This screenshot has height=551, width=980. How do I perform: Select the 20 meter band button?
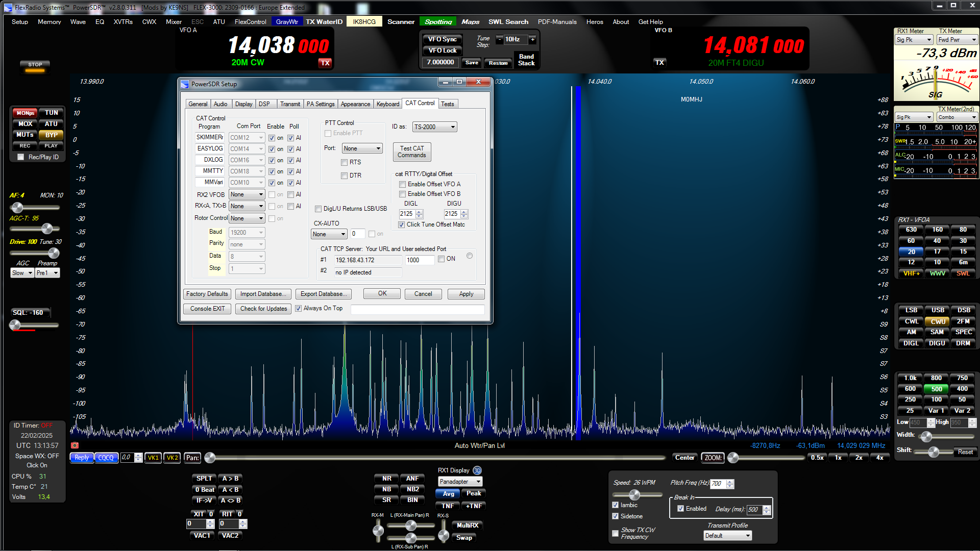pos(911,252)
